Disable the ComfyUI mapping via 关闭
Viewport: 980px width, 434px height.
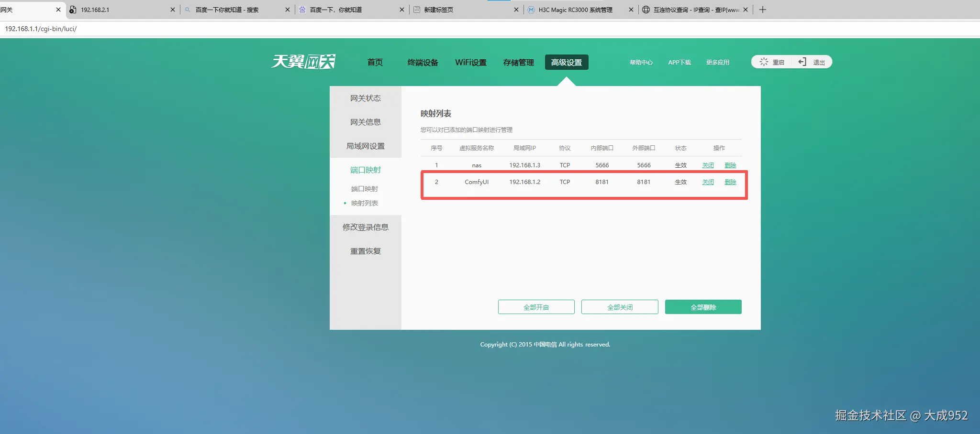point(708,182)
